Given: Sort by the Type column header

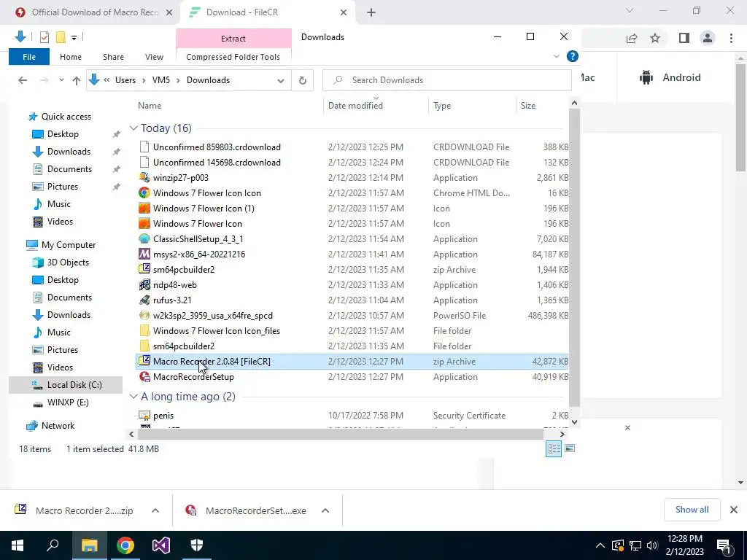Looking at the screenshot, I should (442, 106).
